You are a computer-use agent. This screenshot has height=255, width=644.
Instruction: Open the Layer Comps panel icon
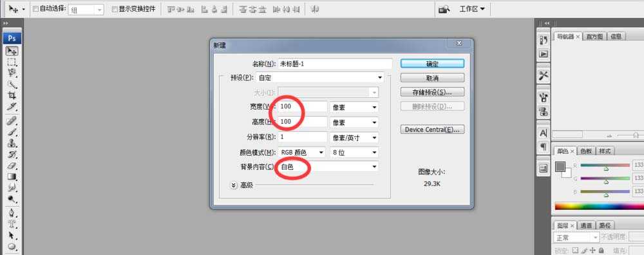pyautogui.click(x=544, y=168)
